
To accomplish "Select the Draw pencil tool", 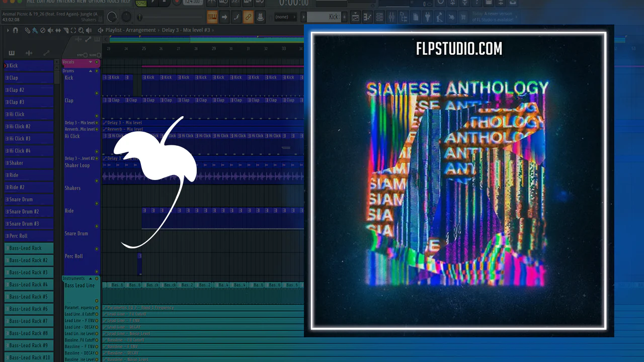I will coord(28,30).
